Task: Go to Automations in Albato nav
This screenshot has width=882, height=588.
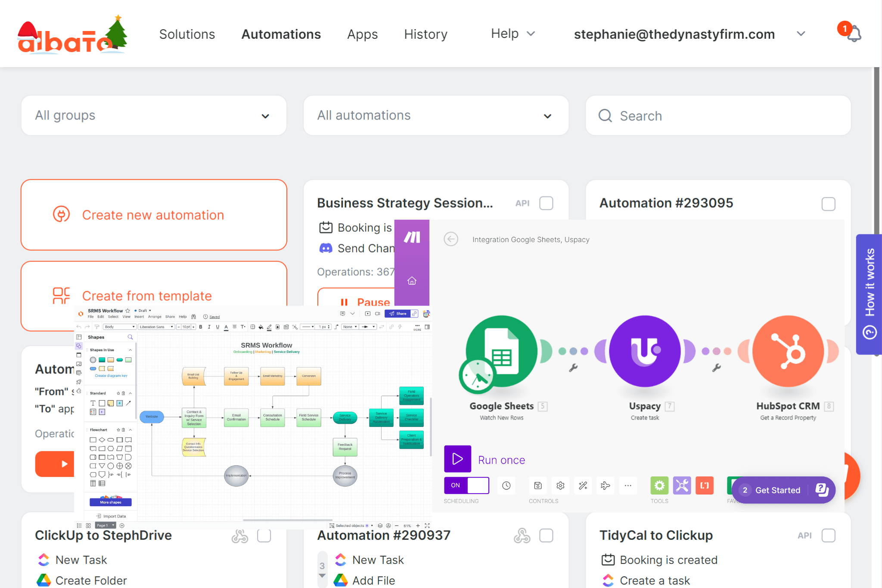Action: click(281, 34)
